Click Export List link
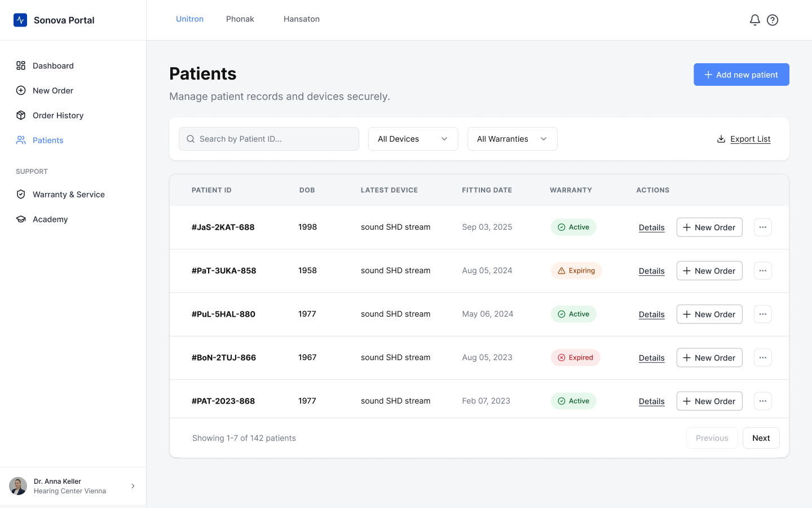 coord(744,139)
